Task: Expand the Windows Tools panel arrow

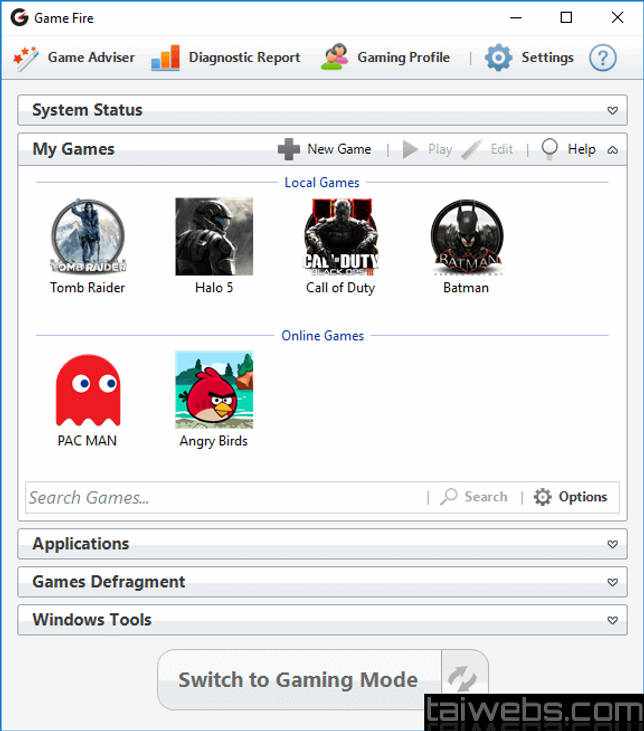Action: tap(612, 621)
